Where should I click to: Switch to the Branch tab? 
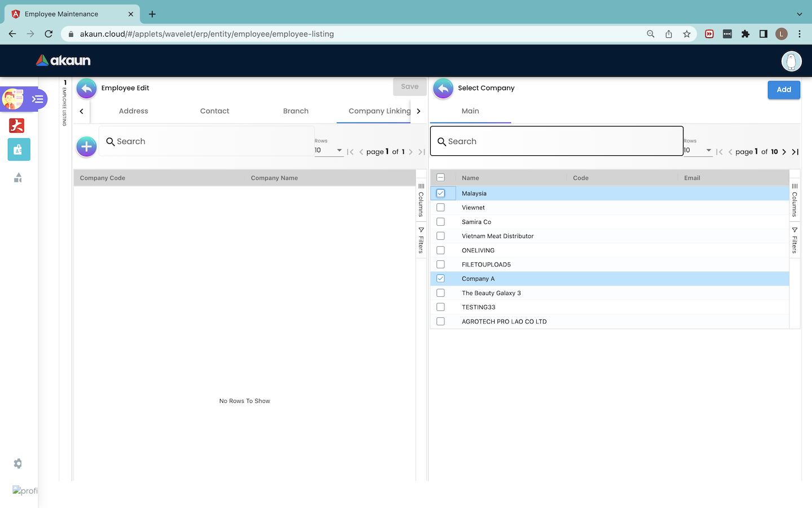295,111
